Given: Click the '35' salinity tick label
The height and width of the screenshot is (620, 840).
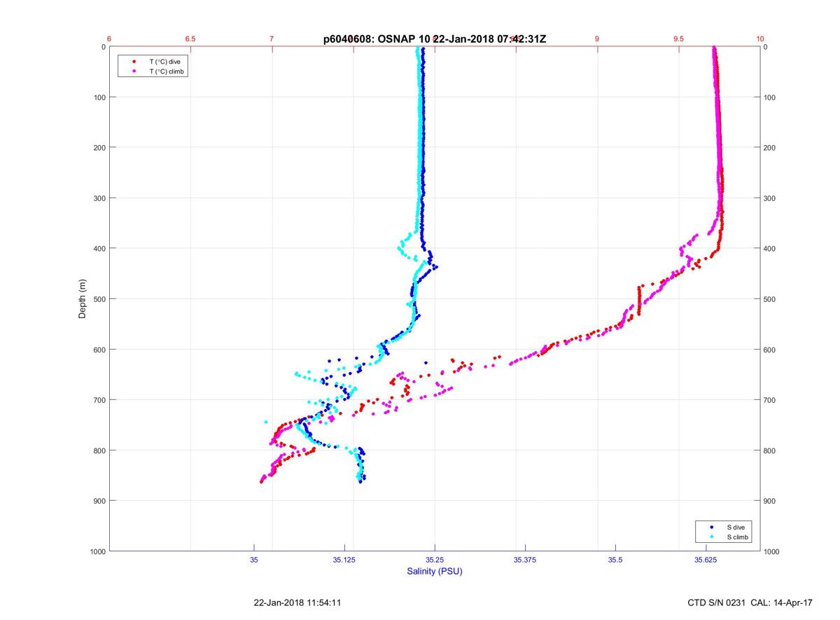Looking at the screenshot, I should click(x=254, y=560).
